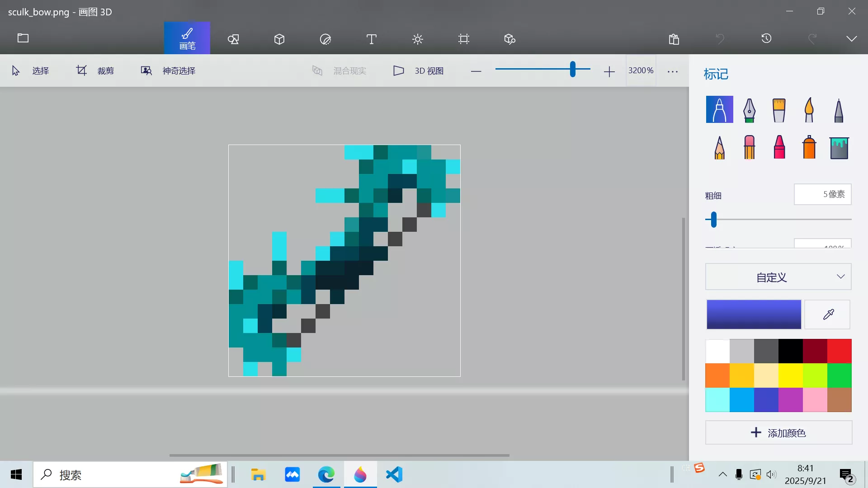Collapse the ribbon with the top-right chevron
Image resolution: width=868 pixels, height=488 pixels.
(852, 38)
